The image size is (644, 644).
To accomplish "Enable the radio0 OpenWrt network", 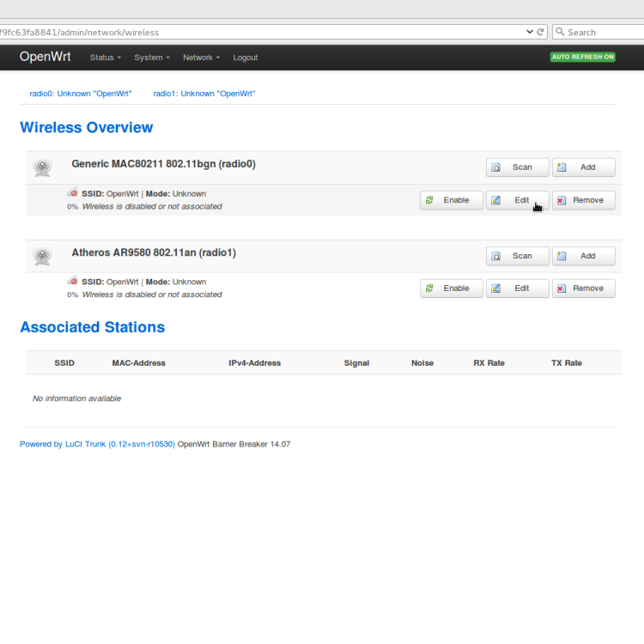I will pyautogui.click(x=452, y=200).
